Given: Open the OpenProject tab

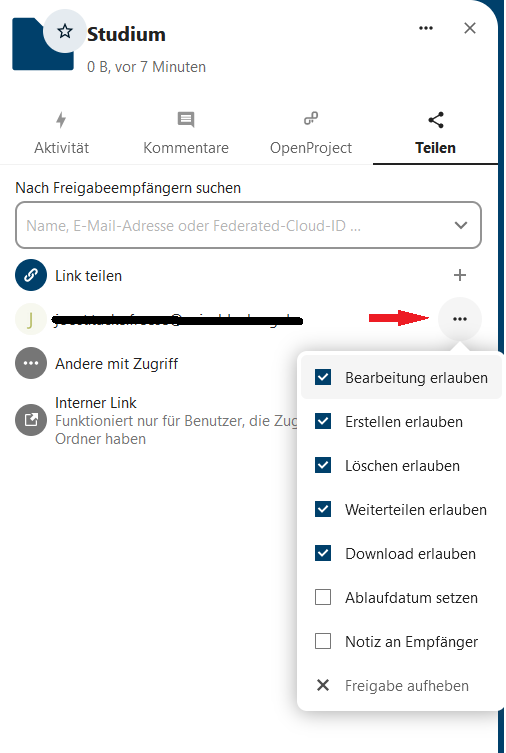Looking at the screenshot, I should [311, 133].
